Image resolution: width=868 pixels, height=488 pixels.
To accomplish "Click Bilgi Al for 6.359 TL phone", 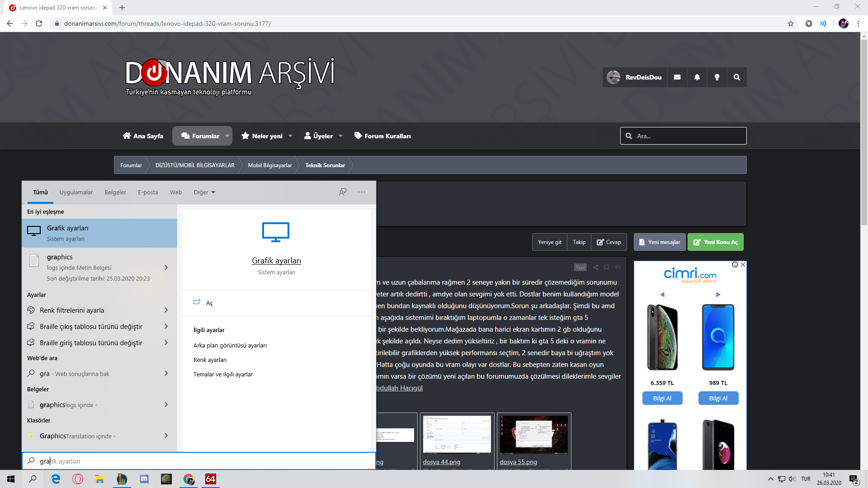I will point(662,398).
